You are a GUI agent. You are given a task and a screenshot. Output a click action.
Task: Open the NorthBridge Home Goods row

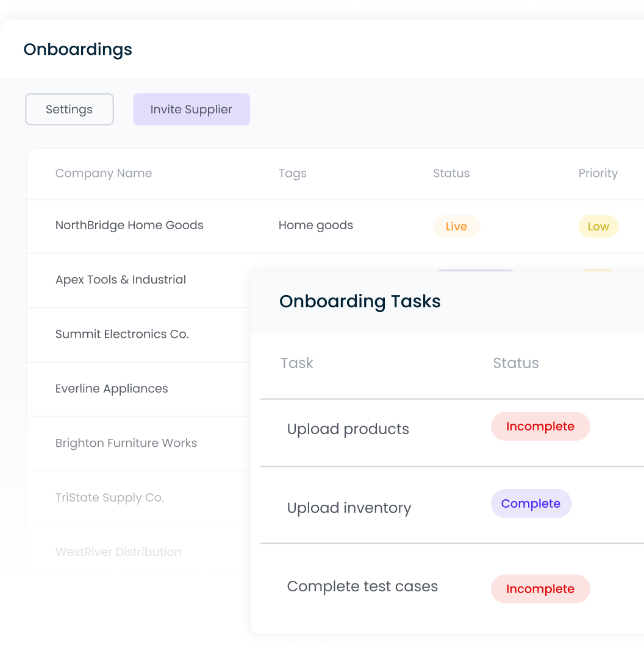coord(129,225)
